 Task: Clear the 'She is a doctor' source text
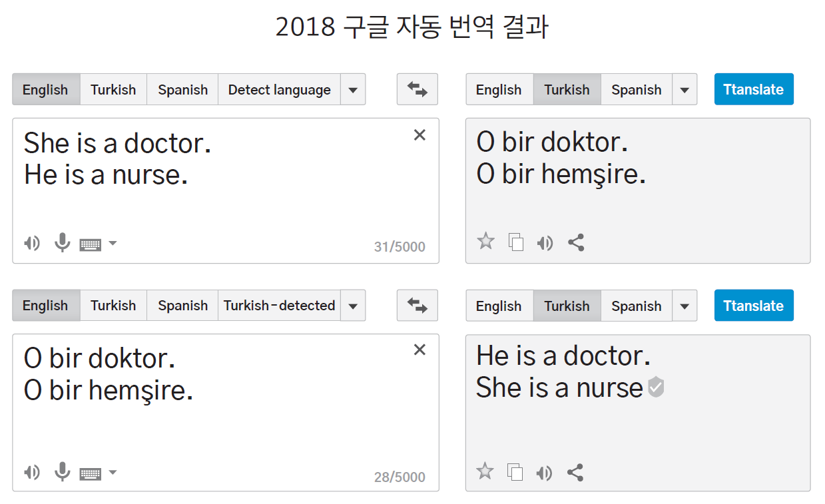pos(419,135)
